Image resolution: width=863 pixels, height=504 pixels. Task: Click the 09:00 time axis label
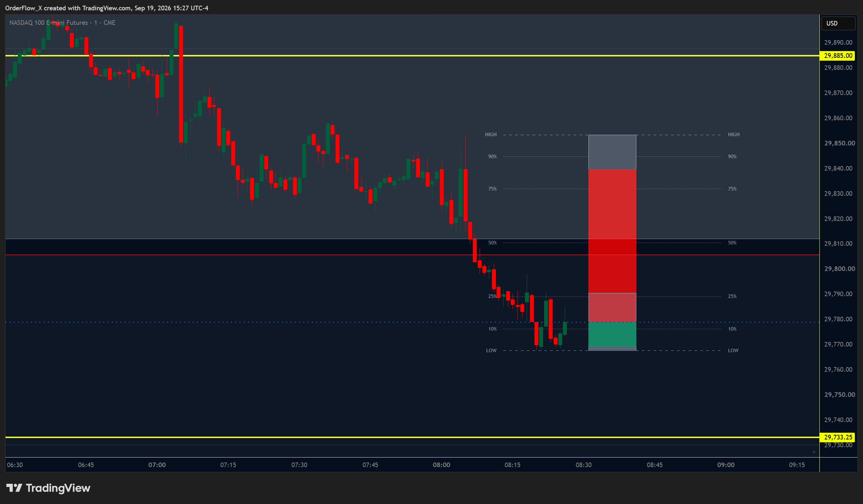[726, 465]
